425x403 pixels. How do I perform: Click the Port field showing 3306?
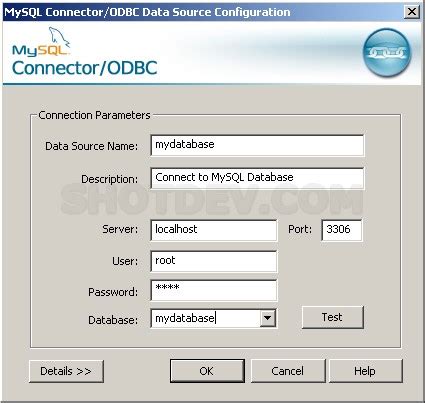tap(342, 230)
